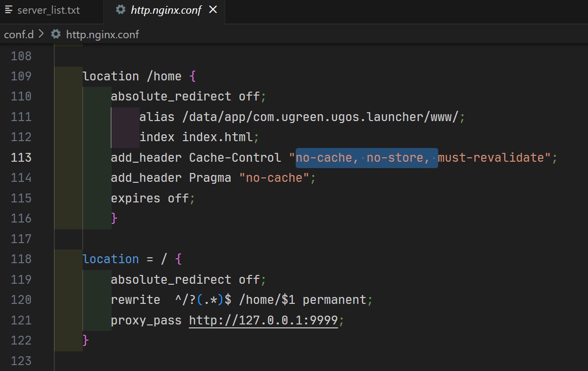The height and width of the screenshot is (371, 588).
Task: Click the opening brace after location /home
Action: [x=192, y=76]
